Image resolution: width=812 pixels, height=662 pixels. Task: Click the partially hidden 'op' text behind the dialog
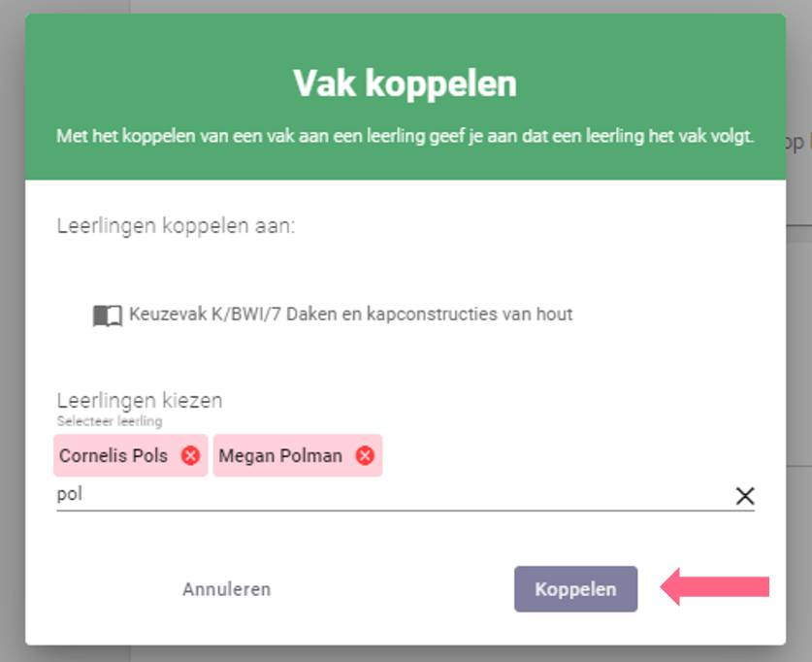(x=795, y=143)
